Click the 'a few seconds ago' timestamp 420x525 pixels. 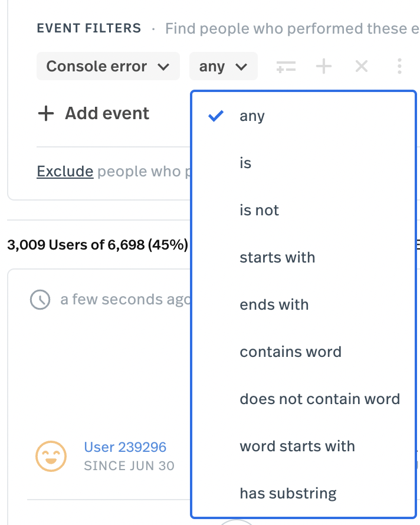pos(125,299)
